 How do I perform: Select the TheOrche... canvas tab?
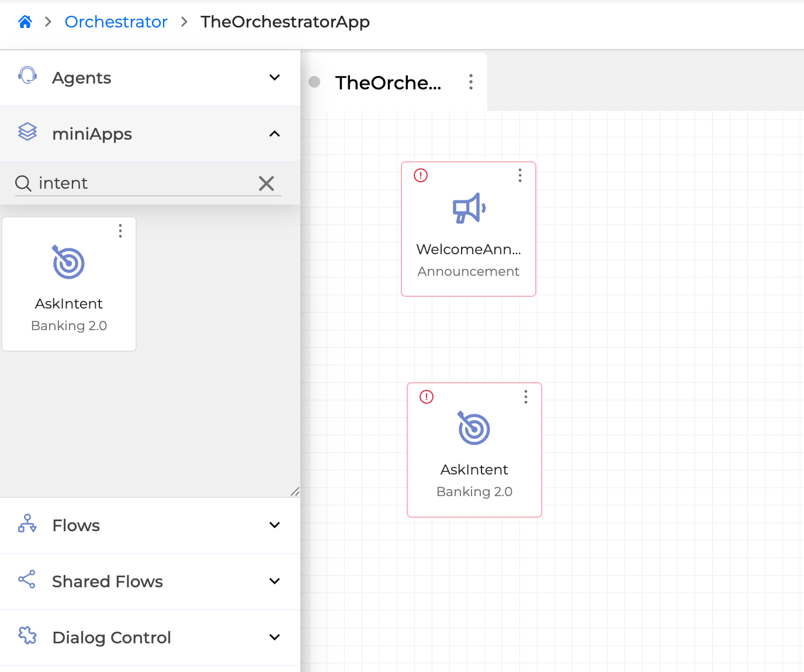387,82
